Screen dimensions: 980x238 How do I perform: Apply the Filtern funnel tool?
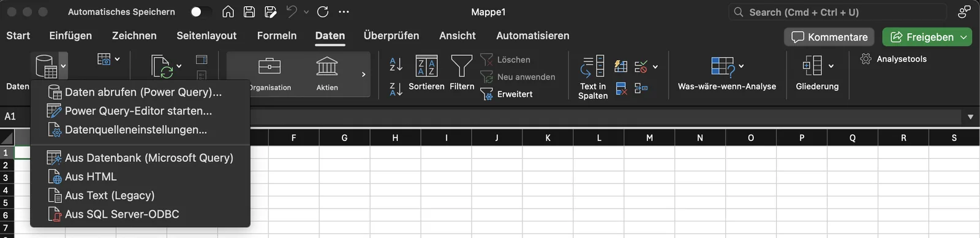tap(462, 73)
